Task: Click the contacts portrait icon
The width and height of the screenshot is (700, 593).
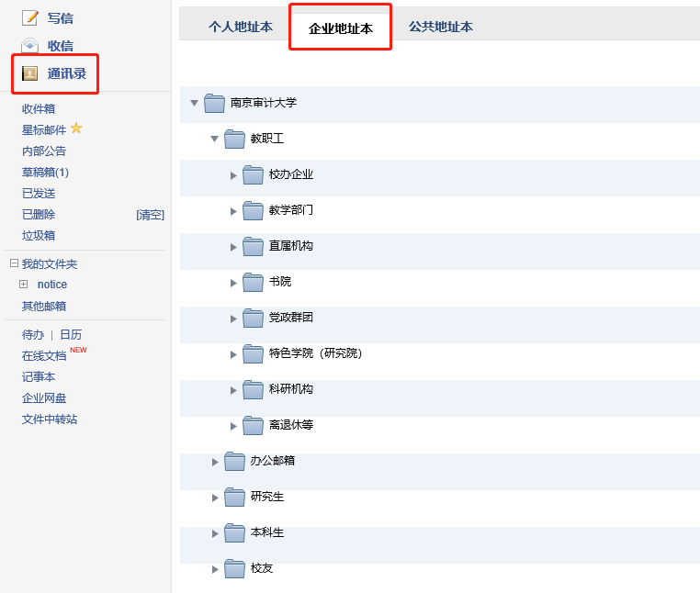Action: 30,73
